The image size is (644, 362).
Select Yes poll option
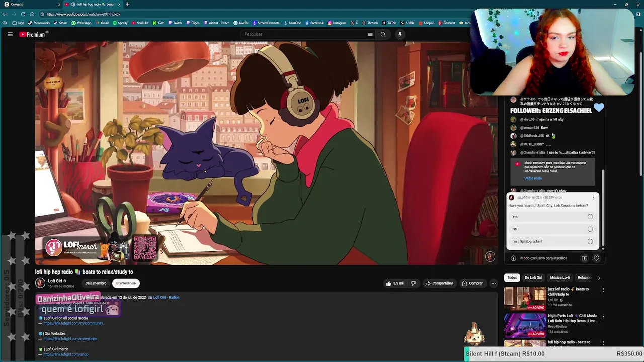coord(552,217)
